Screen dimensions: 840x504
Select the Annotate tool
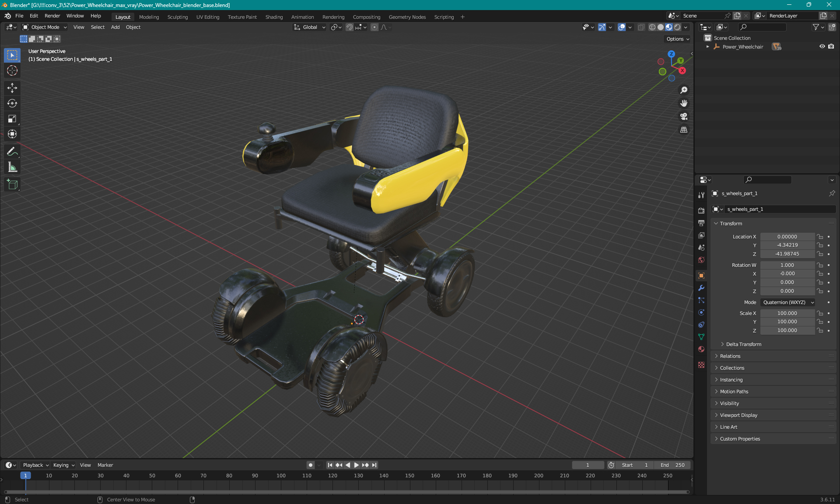pos(12,151)
